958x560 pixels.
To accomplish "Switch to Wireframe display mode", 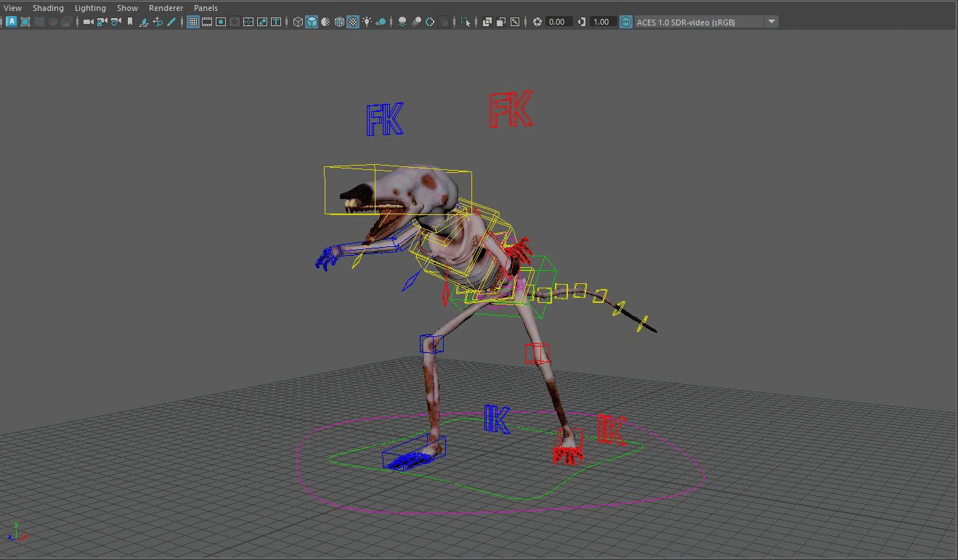I will [x=298, y=22].
